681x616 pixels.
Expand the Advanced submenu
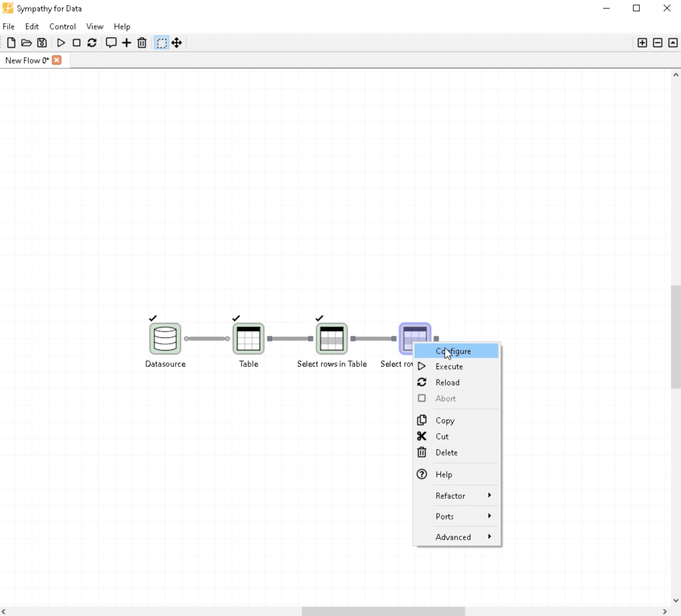coord(456,537)
